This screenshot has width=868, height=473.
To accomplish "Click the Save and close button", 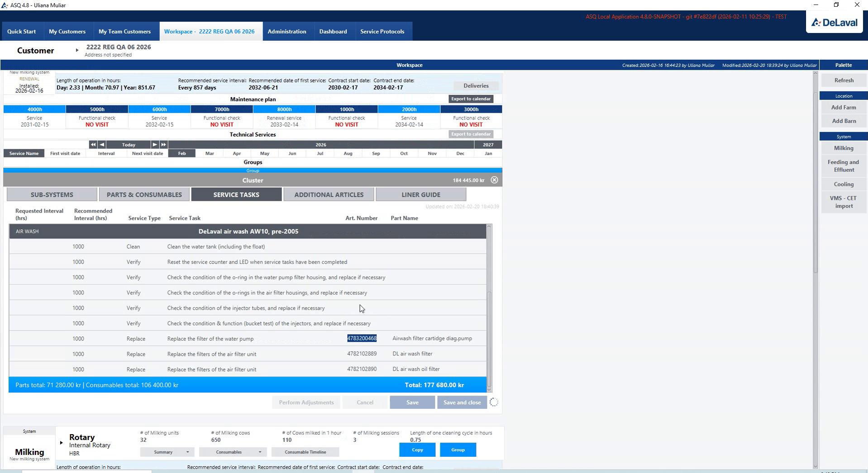I will click(x=462, y=402).
